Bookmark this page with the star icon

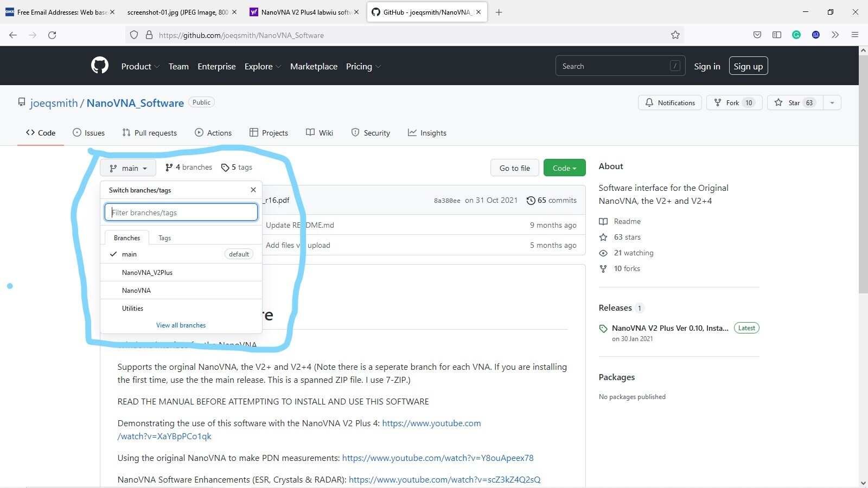(675, 35)
